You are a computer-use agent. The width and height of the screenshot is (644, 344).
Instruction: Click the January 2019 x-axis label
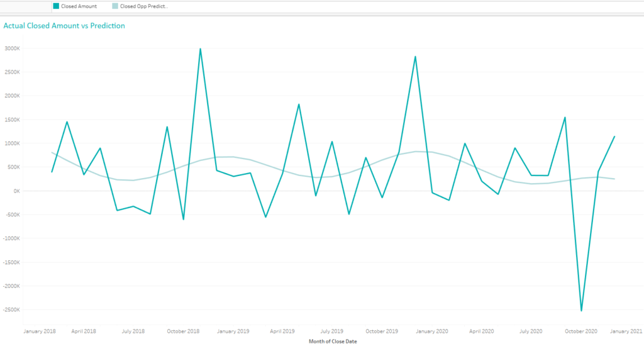(233, 331)
